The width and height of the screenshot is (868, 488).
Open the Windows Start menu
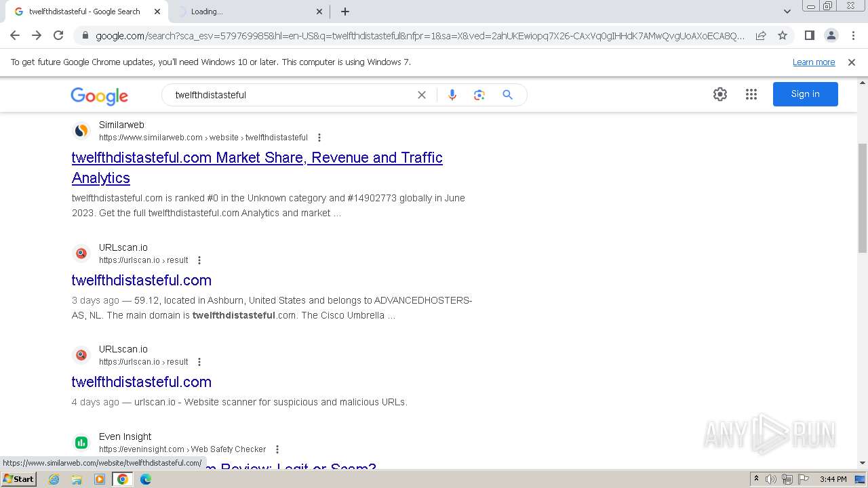[x=18, y=479]
